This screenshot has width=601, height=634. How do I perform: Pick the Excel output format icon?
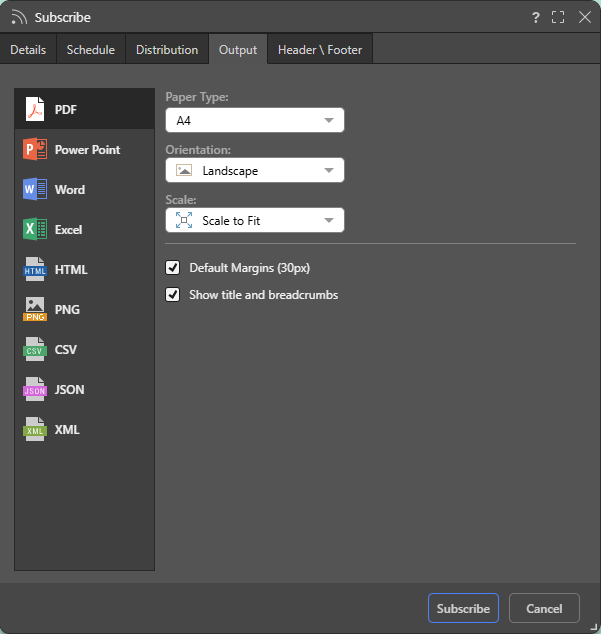pyautogui.click(x=36, y=229)
